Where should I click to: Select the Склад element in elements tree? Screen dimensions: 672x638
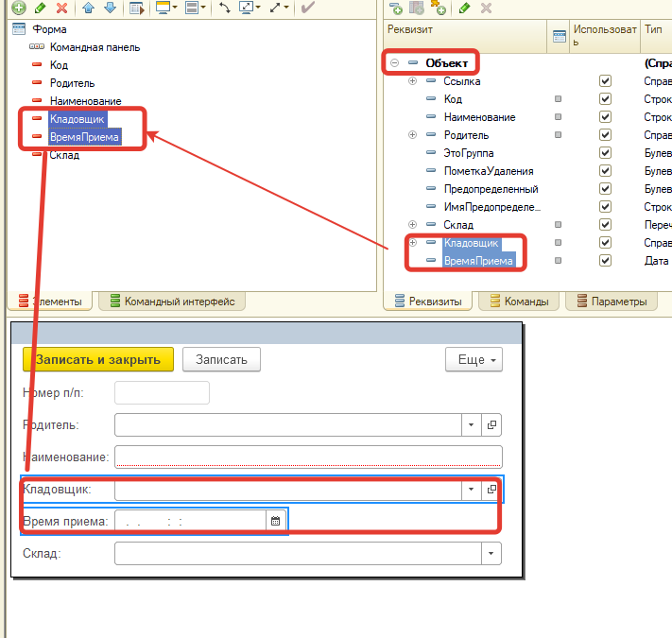click(x=64, y=155)
